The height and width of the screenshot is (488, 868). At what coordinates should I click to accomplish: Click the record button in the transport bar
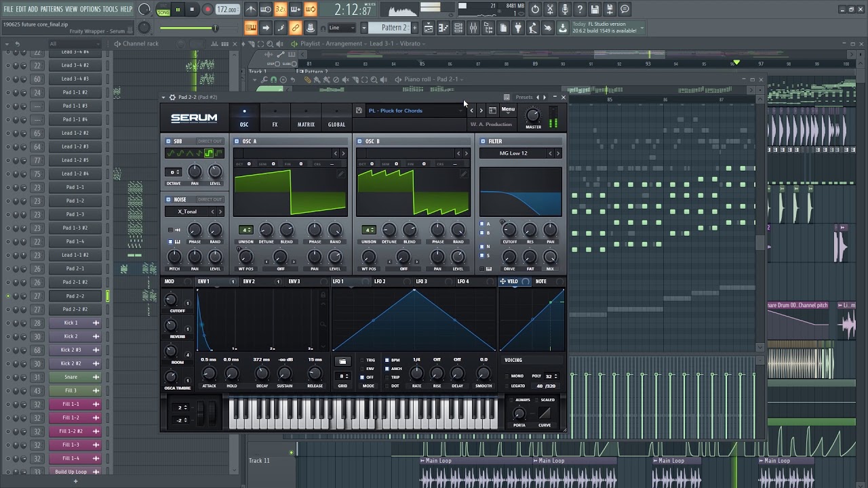208,9
